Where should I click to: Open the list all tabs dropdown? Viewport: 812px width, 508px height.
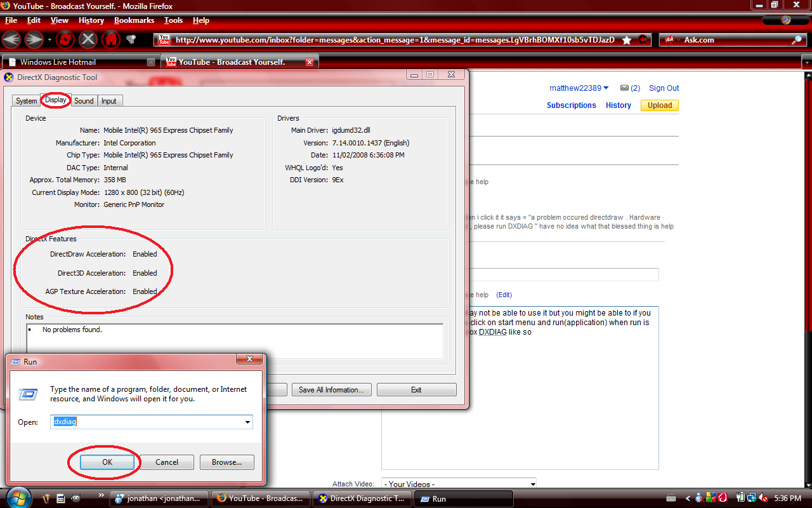pyautogui.click(x=806, y=63)
